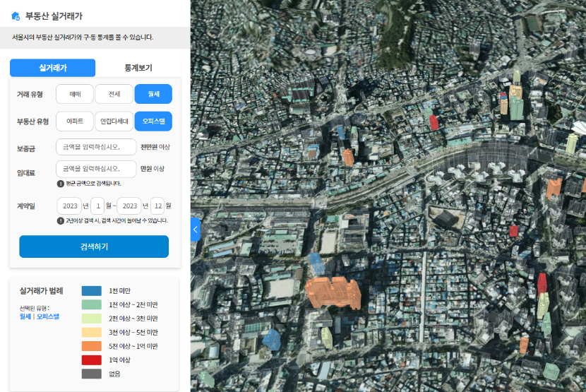The width and height of the screenshot is (586, 392).
Task: Open the contract start year field
Action: click(x=70, y=206)
